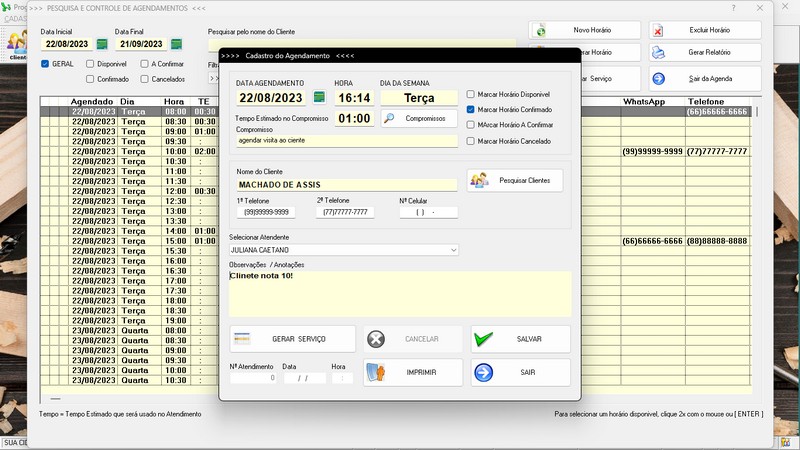Click the Cancelar X circle icon
Image resolution: width=800 pixels, height=450 pixels.
pos(376,339)
